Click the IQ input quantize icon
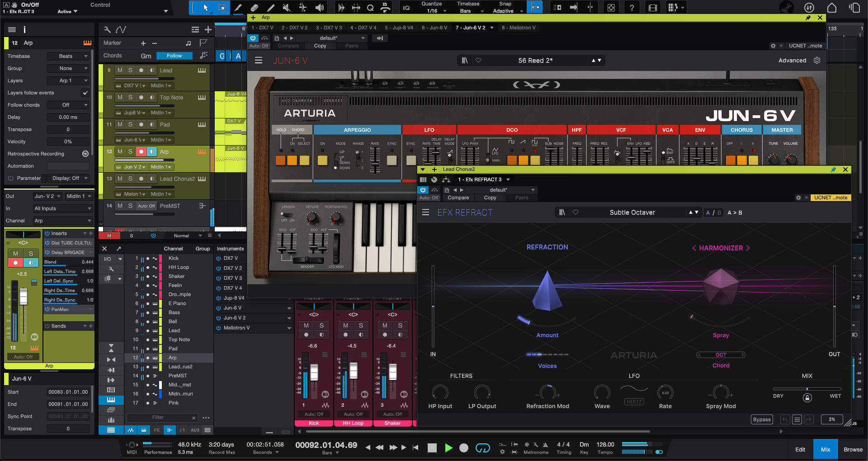Image resolution: width=868 pixels, height=461 pixels. point(406,8)
